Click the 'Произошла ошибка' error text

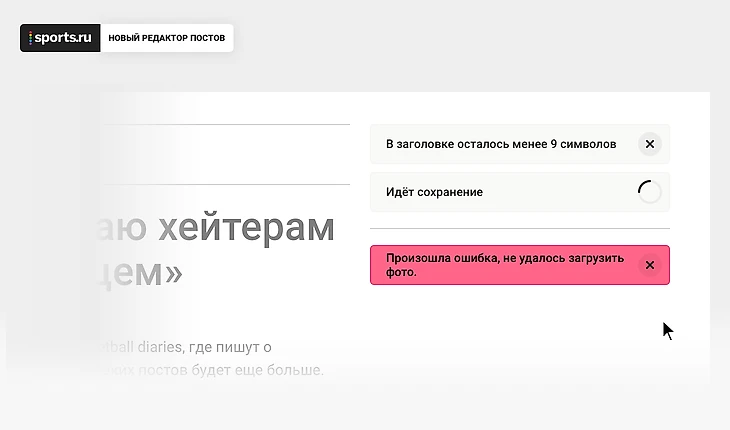coord(437,258)
